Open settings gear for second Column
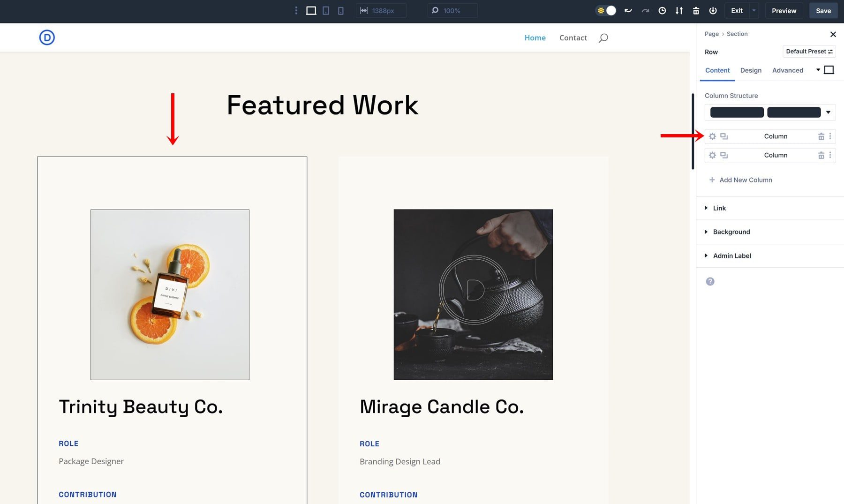This screenshot has height=504, width=844. point(712,155)
